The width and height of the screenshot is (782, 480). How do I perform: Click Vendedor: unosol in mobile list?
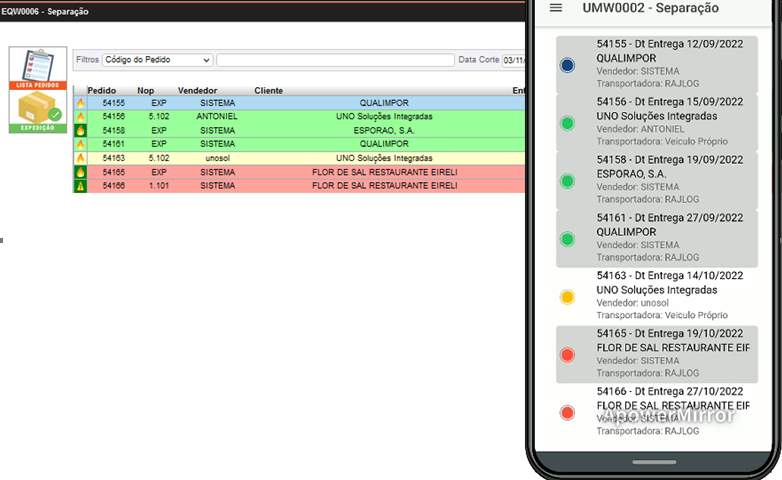tap(632, 303)
